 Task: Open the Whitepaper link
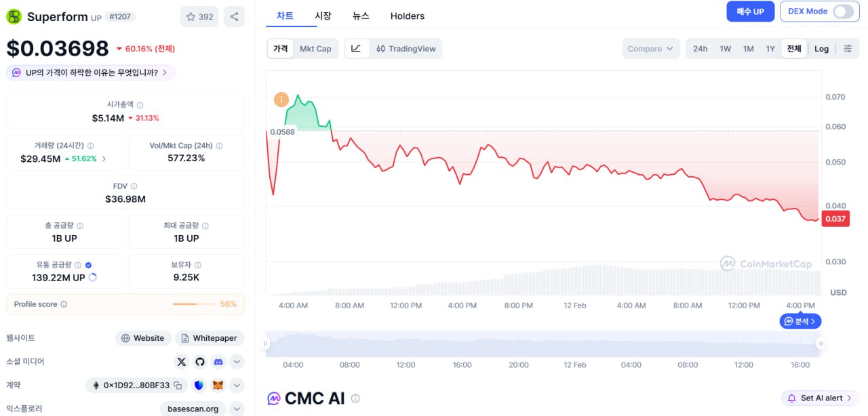pos(210,338)
